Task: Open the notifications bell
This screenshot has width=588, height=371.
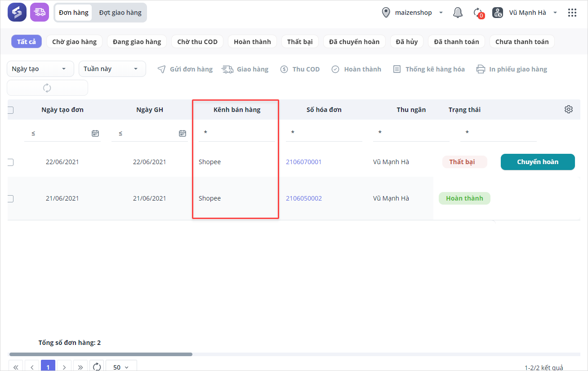Action: (x=458, y=13)
